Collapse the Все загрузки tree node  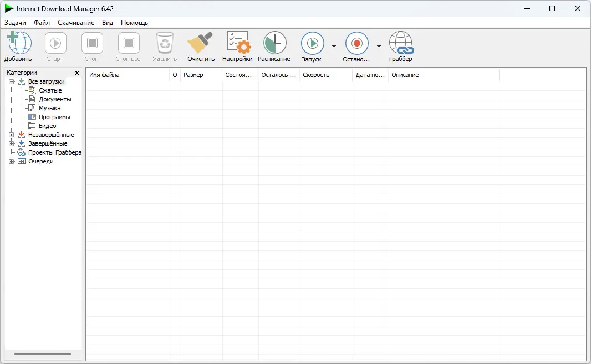point(11,82)
